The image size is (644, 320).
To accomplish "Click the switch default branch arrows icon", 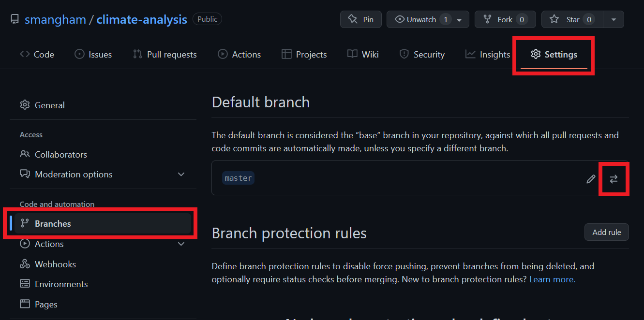I will pos(614,179).
